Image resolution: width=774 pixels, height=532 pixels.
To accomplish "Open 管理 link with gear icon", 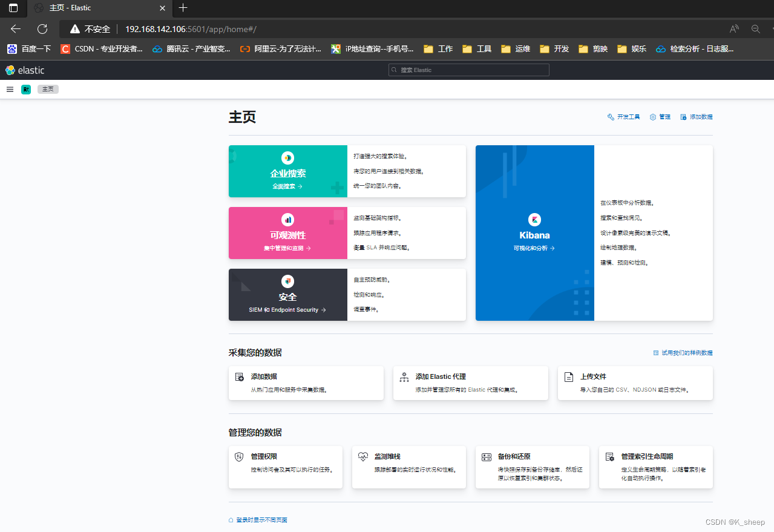I will click(x=660, y=117).
